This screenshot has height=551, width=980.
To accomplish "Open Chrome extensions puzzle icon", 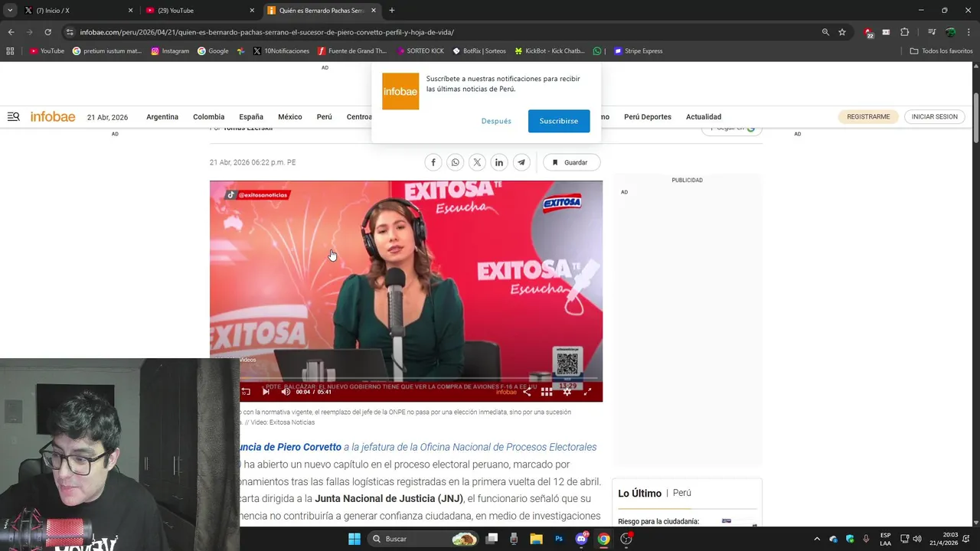I will point(904,32).
